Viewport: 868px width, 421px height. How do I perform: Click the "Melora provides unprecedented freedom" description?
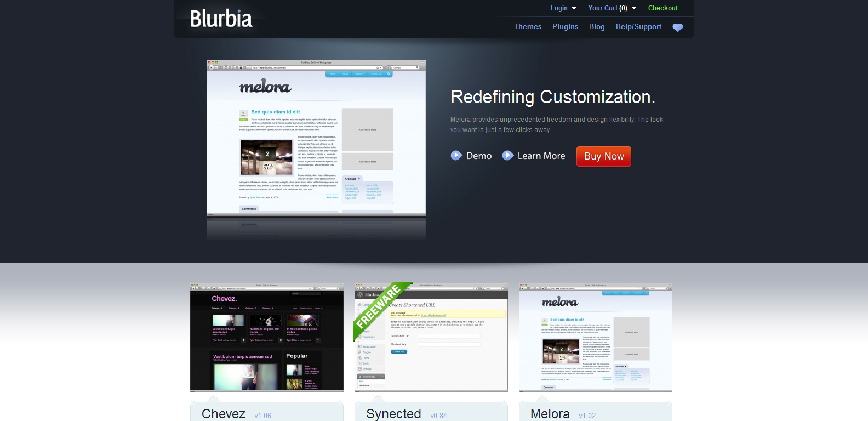[557, 124]
